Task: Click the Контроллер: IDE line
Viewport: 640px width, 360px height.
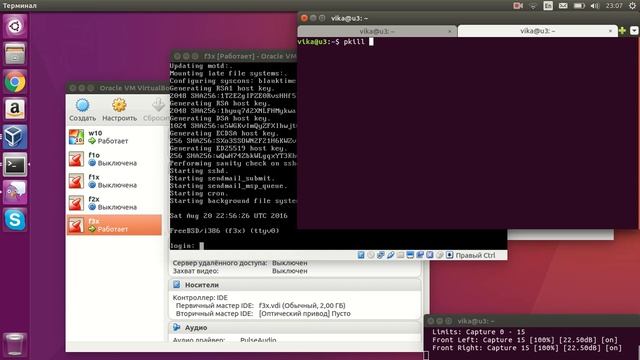Action: coord(200,298)
